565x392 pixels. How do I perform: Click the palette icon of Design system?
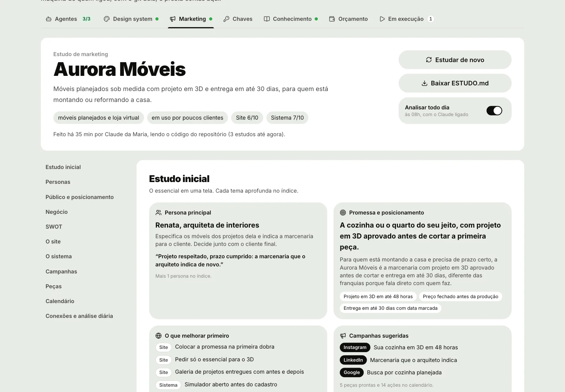107,19
